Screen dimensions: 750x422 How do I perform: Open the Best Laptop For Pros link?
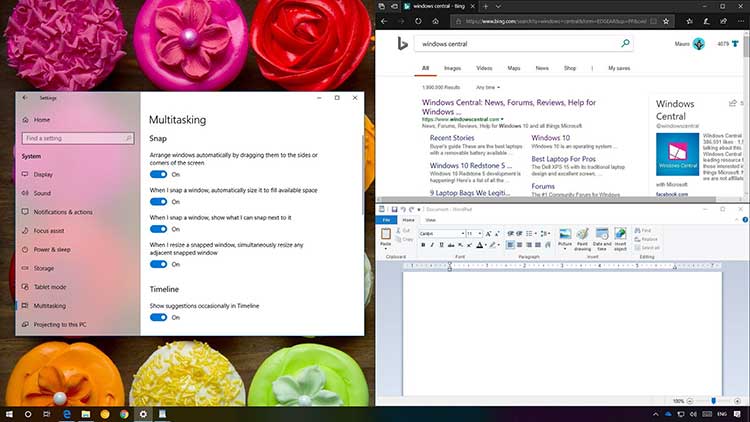point(563,159)
